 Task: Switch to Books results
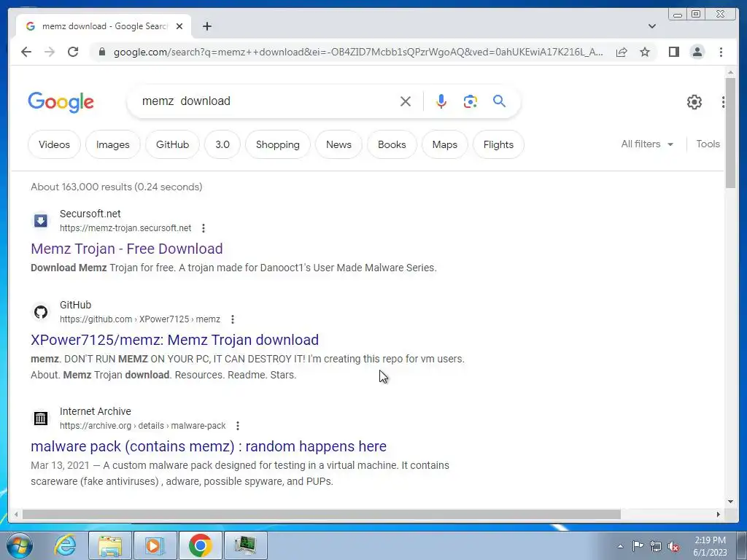pyautogui.click(x=392, y=144)
